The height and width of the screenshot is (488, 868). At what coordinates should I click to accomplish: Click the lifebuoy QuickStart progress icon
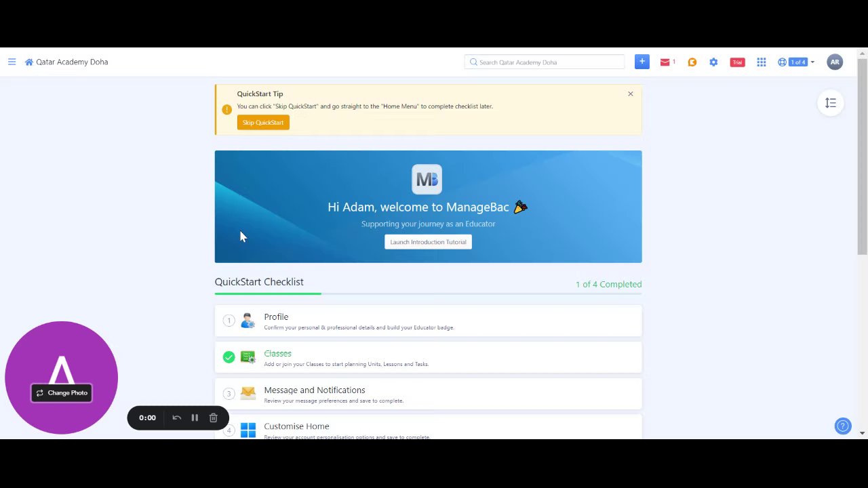coord(782,62)
